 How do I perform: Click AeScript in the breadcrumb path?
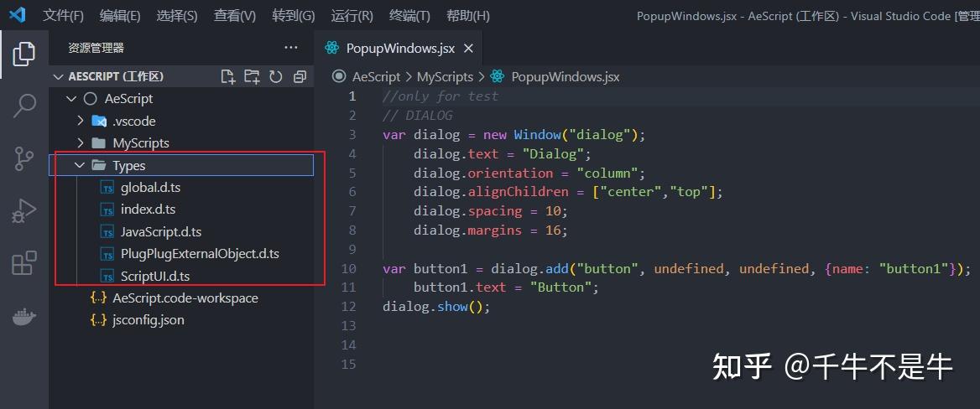[x=376, y=77]
